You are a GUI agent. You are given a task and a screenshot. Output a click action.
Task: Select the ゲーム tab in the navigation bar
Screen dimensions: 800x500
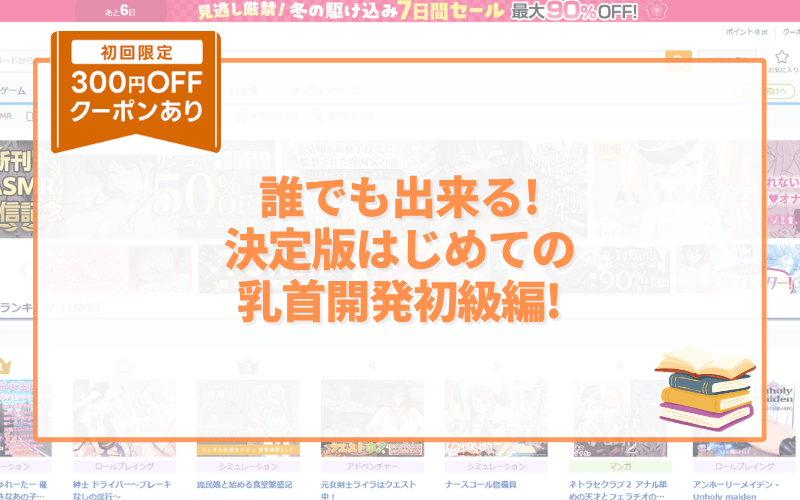pos(13,91)
